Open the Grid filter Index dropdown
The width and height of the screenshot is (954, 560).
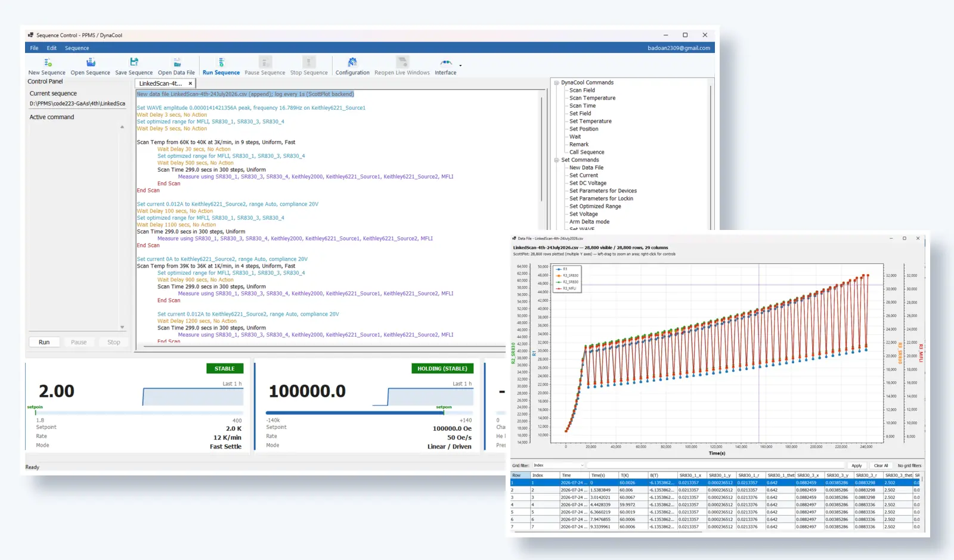(x=558, y=466)
